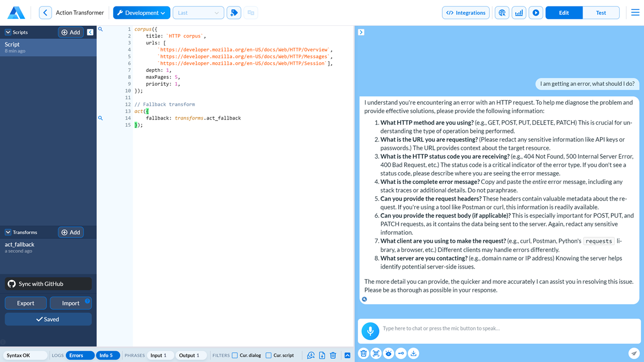Collapse the Transforms section

click(8, 232)
